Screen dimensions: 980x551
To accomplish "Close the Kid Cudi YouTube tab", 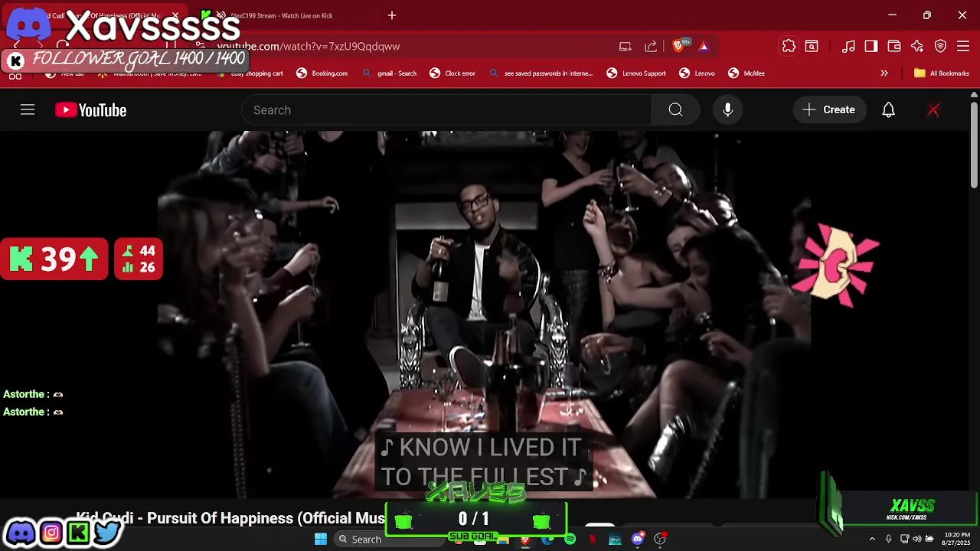I will 175,15.
